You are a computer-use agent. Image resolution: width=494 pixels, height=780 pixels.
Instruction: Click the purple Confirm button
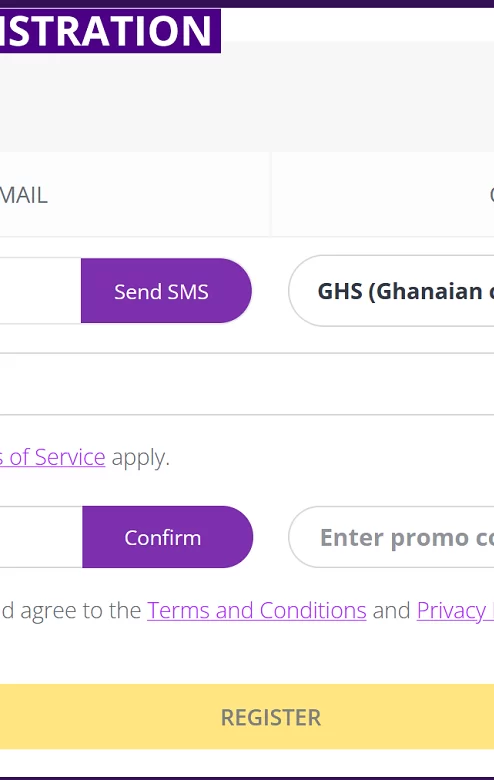[x=168, y=537]
